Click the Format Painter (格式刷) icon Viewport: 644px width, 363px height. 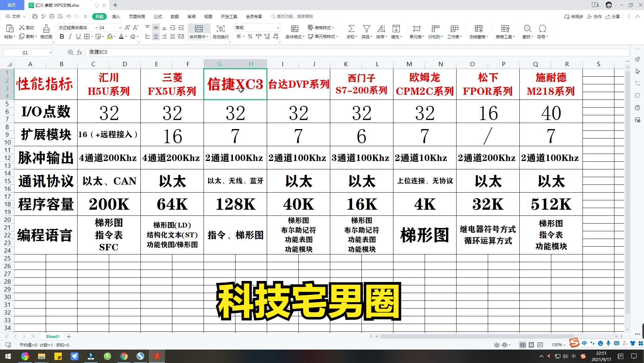46,29
